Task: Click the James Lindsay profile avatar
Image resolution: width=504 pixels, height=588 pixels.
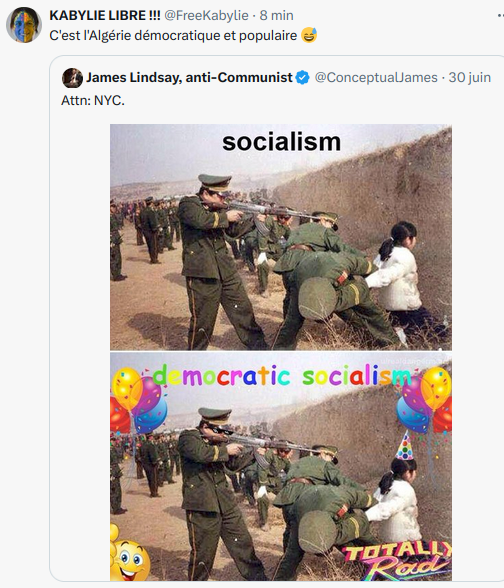Action: pyautogui.click(x=72, y=78)
